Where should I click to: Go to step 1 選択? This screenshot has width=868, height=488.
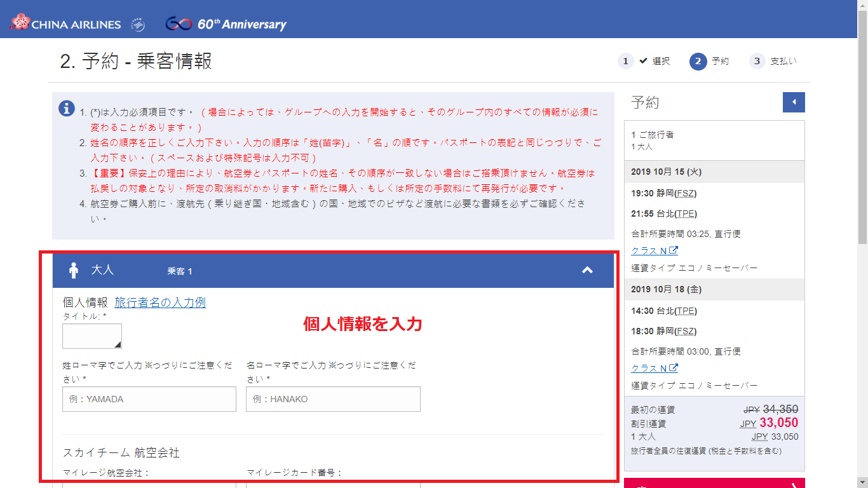644,61
